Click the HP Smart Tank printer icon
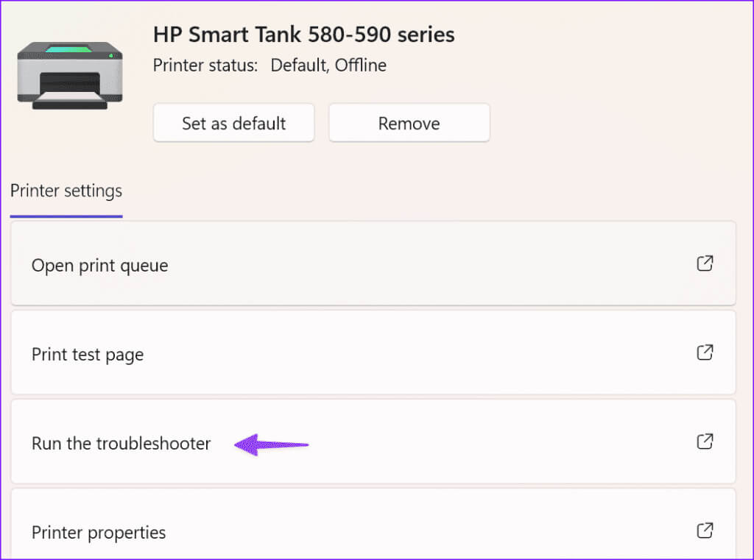Screen dimensions: 754x560 (70, 76)
